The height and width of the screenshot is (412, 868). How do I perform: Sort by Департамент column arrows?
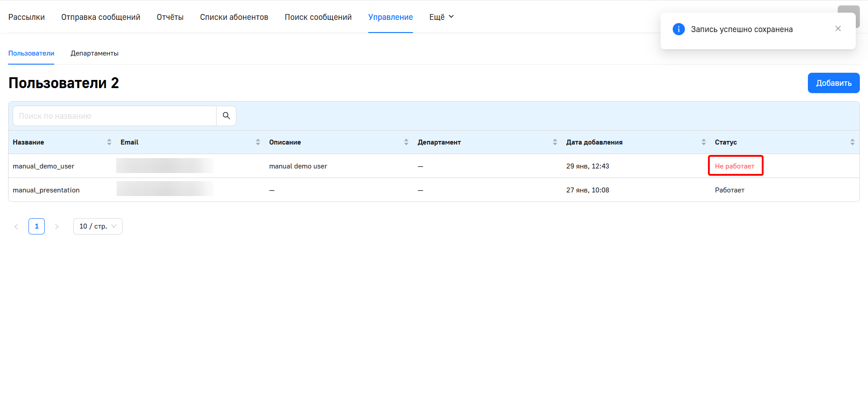pos(555,142)
